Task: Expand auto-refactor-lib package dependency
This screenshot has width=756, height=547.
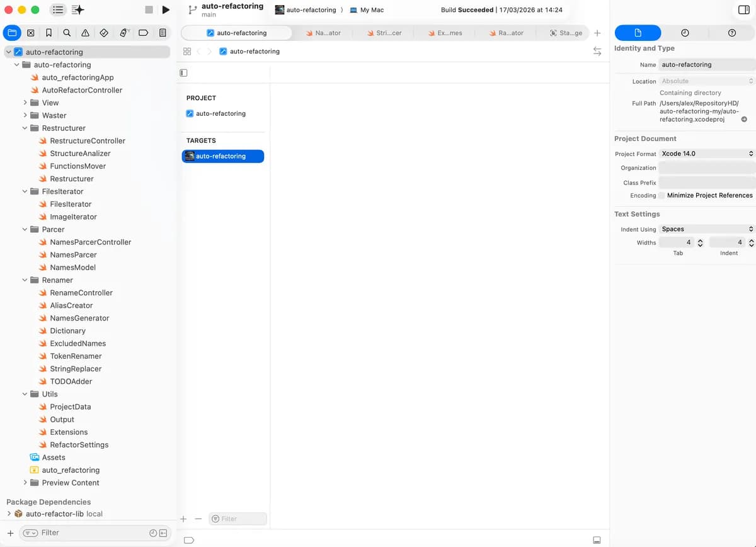Action: click(9, 514)
